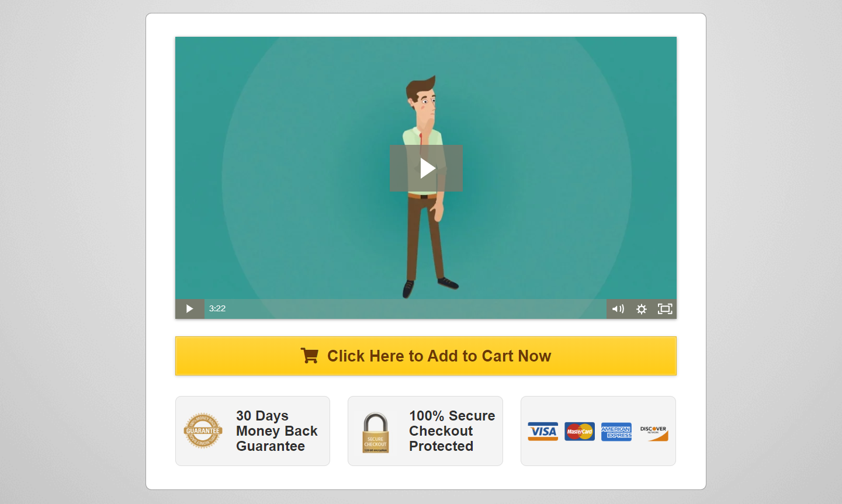Click the shopping cart icon on yellow button

[x=310, y=356]
